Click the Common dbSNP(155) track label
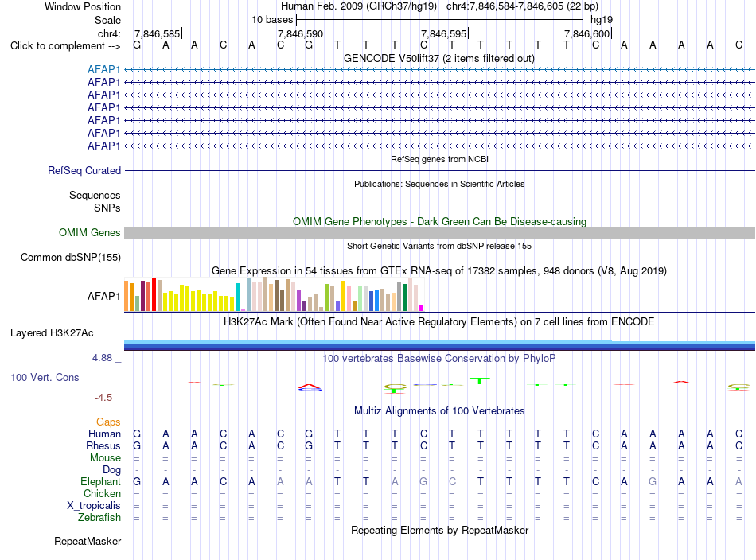Viewport: 756px width, 560px height. 71,258
